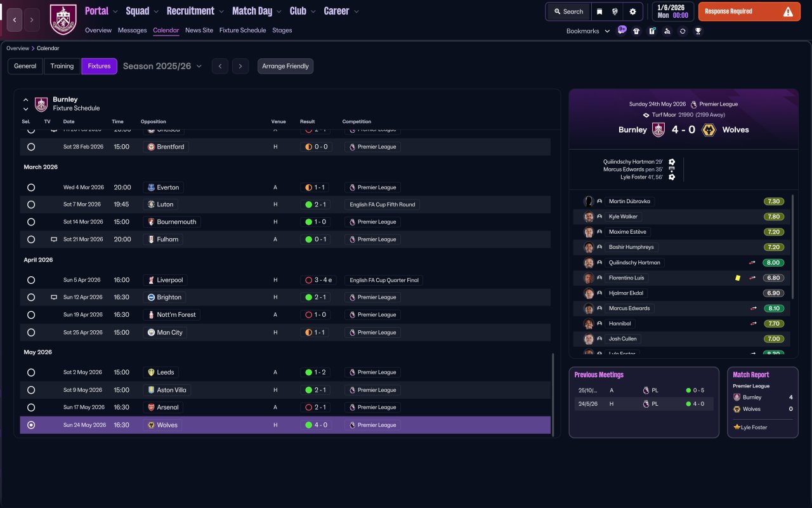Open the bookmark icon next to Search
This screenshot has width=812, height=508.
(x=599, y=11)
